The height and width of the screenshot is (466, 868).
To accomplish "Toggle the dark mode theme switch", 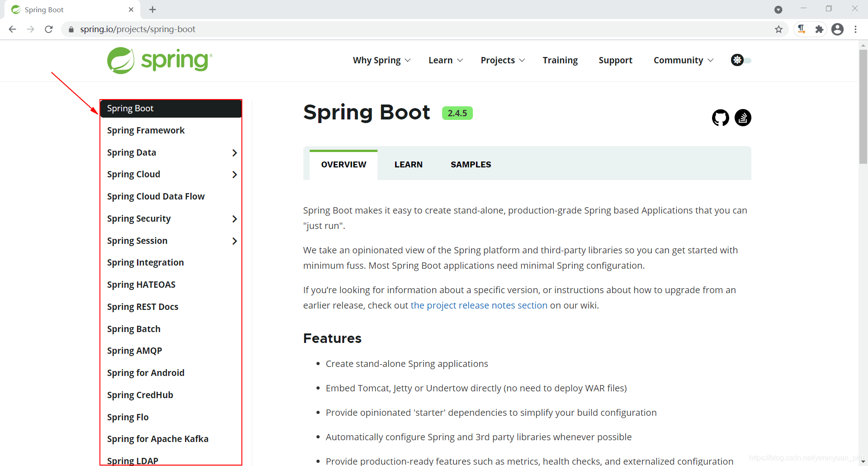I will (741, 60).
